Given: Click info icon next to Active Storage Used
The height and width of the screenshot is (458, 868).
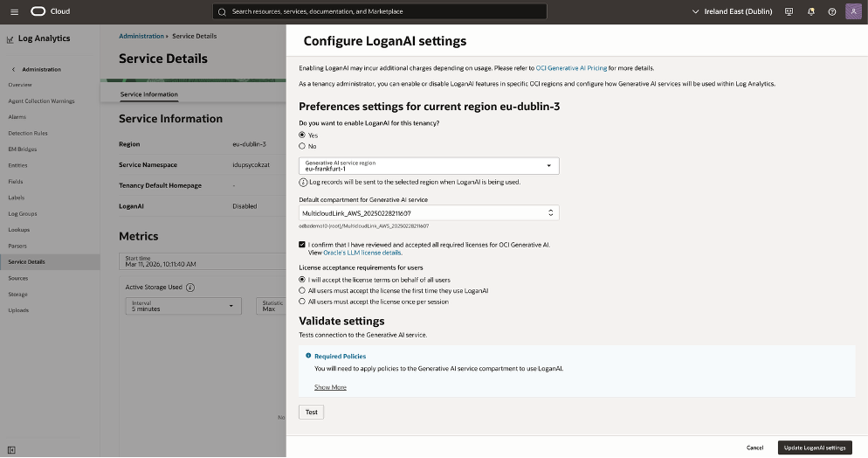Looking at the screenshot, I should click(x=189, y=288).
